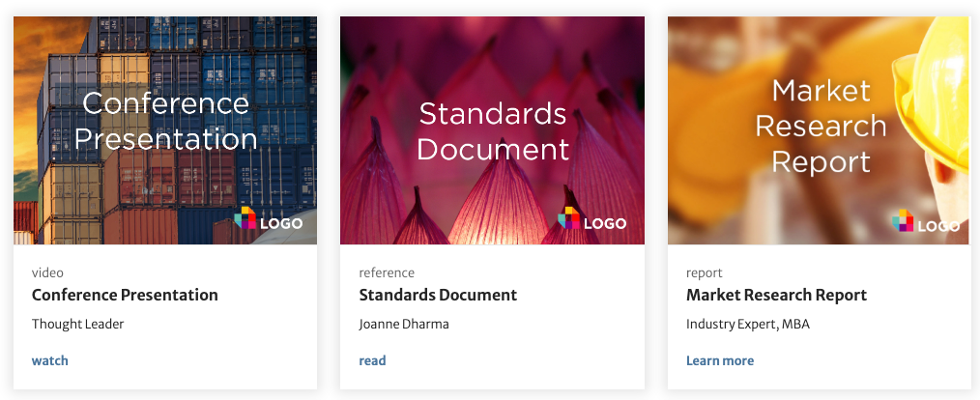Open the yellow hard hat thumbnail image

(735, 203)
